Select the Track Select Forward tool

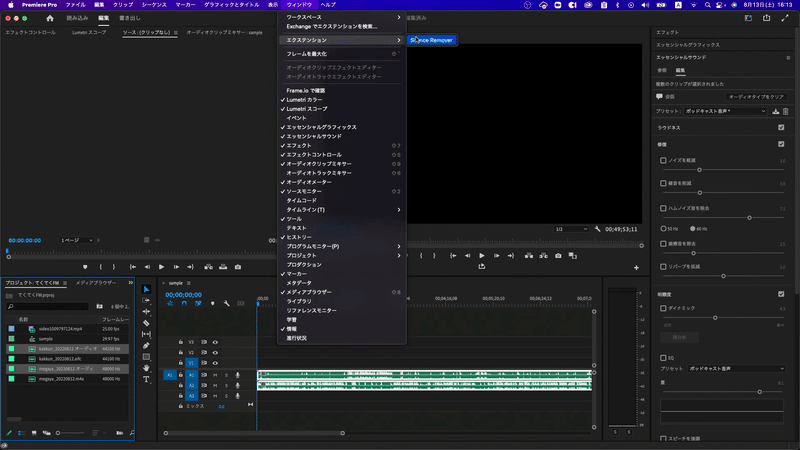click(x=146, y=301)
